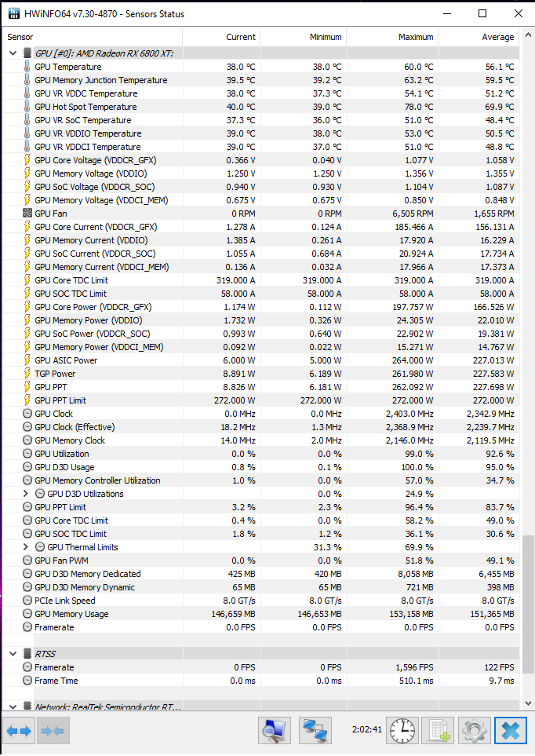Screen dimensions: 535x756
Task: Click the collapse columns arrows button
Action: (x=53, y=731)
